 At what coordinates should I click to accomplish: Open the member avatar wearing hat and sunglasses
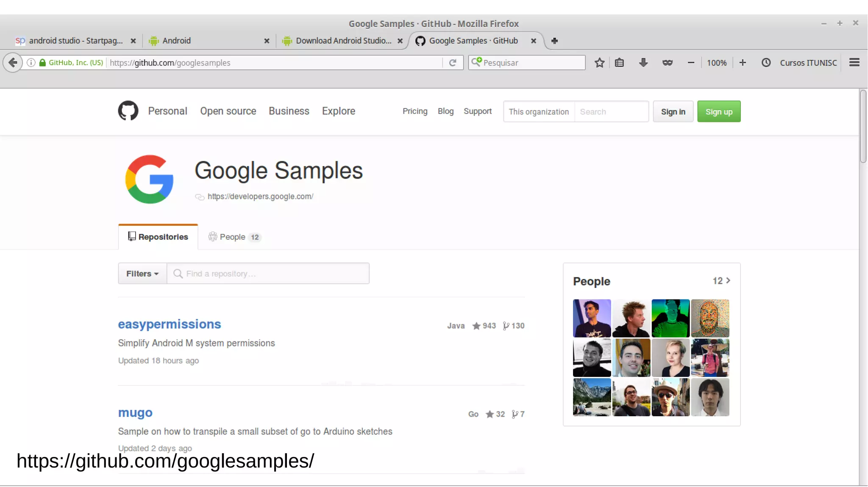(670, 397)
